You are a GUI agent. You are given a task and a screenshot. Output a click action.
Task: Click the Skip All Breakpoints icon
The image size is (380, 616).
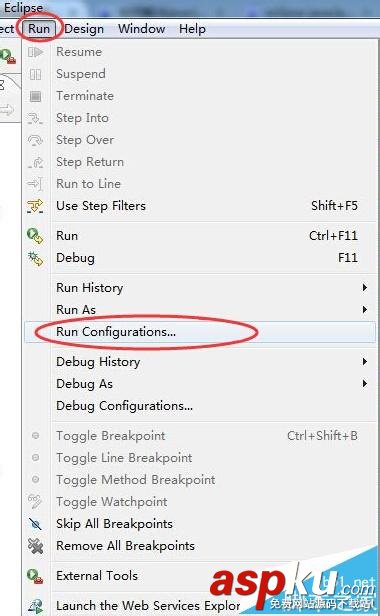pos(35,524)
